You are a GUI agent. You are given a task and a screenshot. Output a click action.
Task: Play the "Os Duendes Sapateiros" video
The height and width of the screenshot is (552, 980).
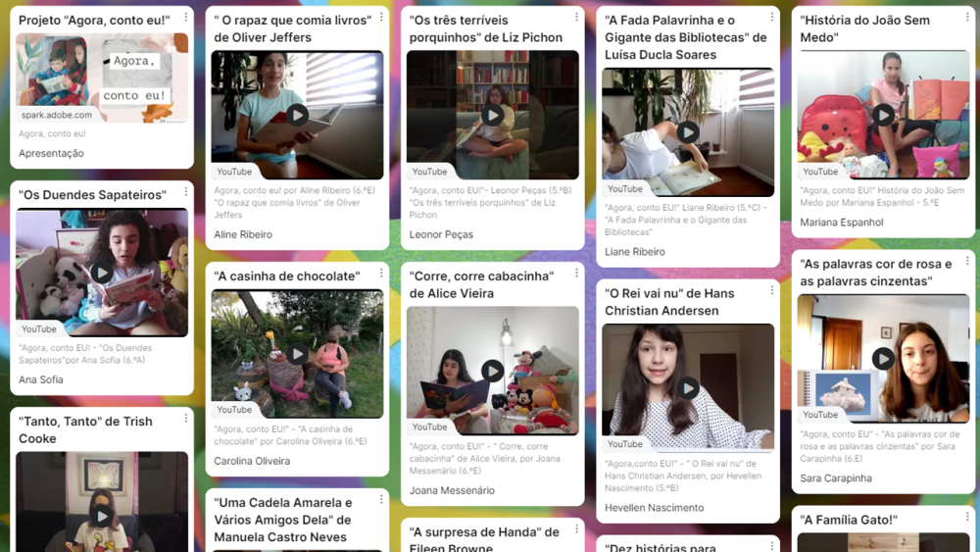click(x=102, y=273)
